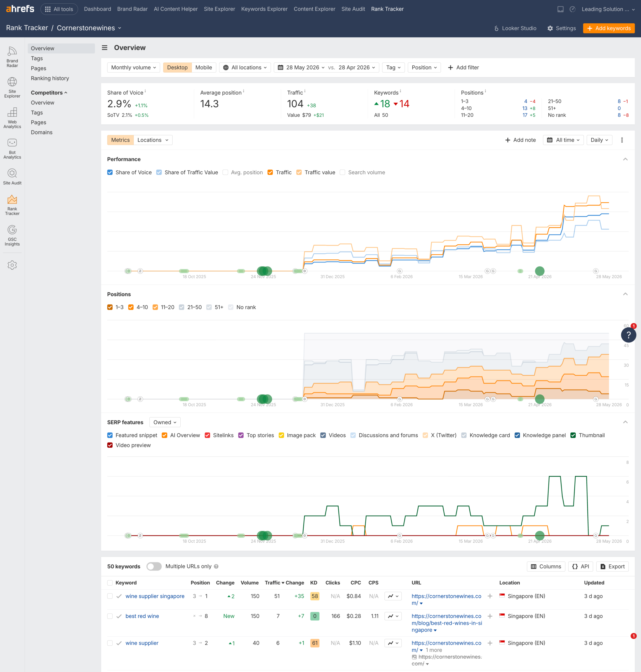Uncheck the Featured snippet checkbox
Screen dimensions: 641x672
[110, 435]
